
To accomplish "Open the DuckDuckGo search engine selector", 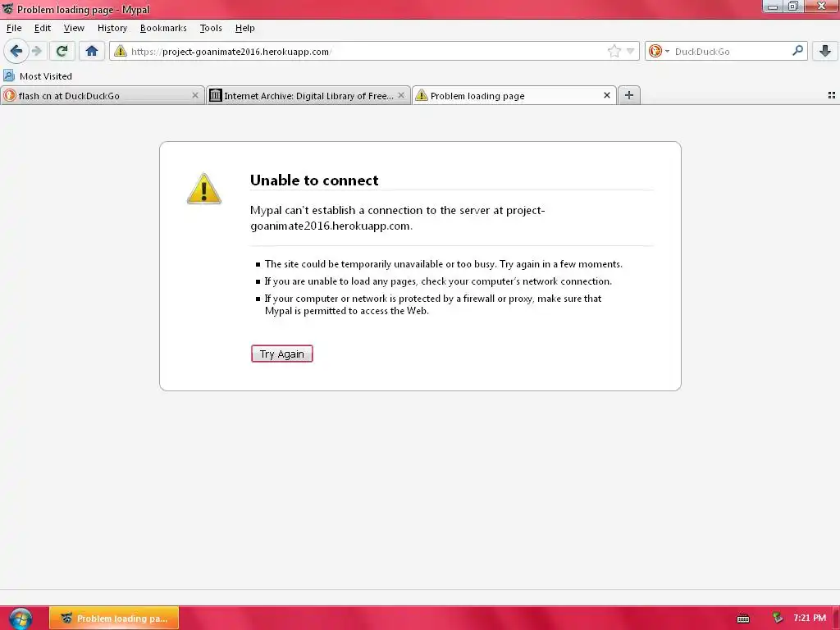I will tap(659, 52).
